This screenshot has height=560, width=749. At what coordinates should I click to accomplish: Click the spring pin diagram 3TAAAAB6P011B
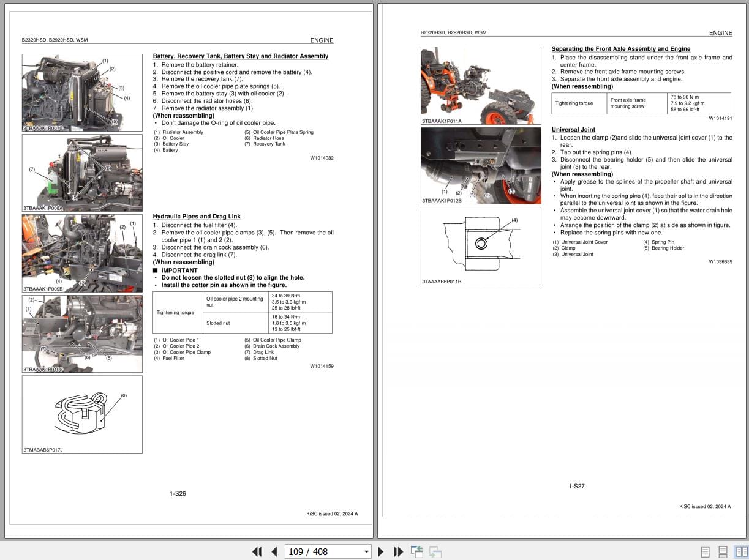tap(481, 246)
